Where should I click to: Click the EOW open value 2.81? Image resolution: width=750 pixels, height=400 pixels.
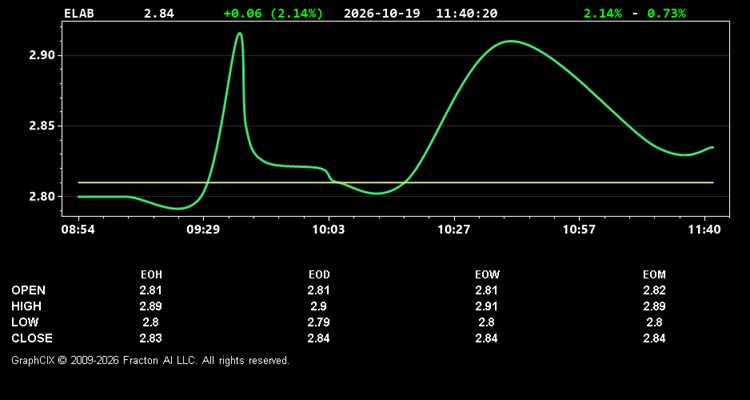tap(486, 290)
